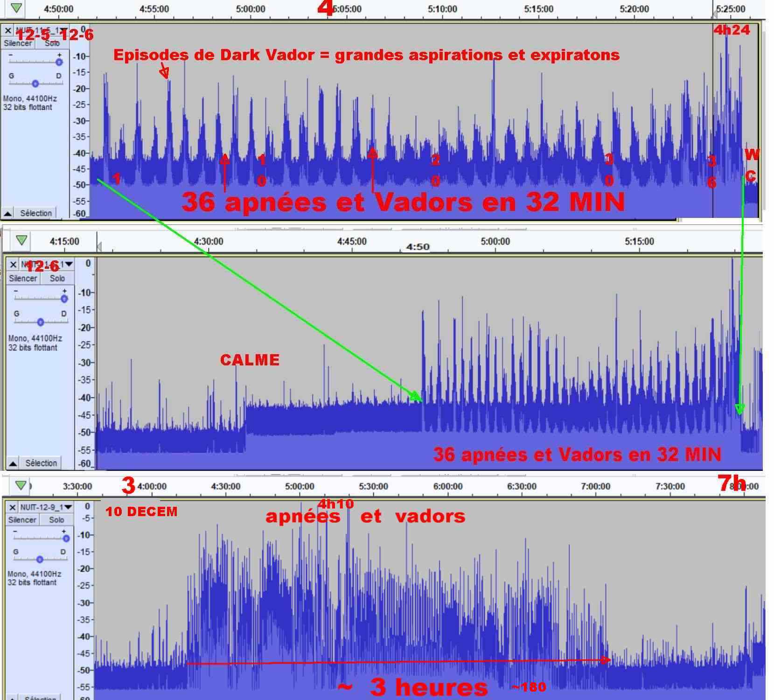Open the NUIT-12-9_1 track dropdown menu
774x700 pixels.
pos(68,507)
